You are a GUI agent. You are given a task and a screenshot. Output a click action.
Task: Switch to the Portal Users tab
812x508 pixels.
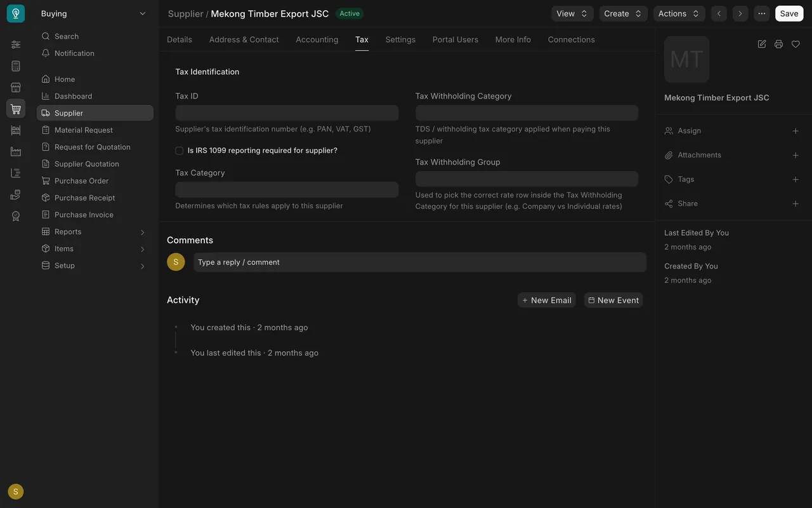click(455, 39)
